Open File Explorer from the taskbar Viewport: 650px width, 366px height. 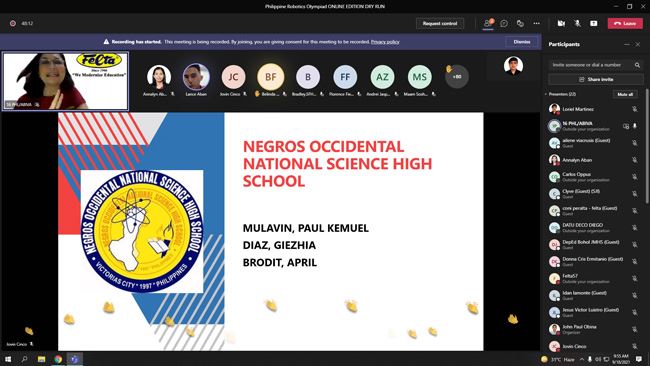pyautogui.click(x=41, y=359)
